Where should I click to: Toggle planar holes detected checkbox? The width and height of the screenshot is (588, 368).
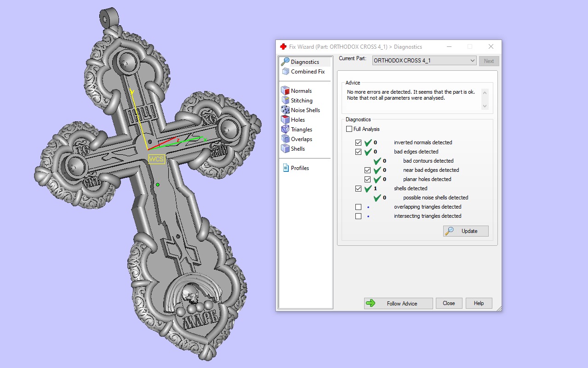click(x=368, y=179)
